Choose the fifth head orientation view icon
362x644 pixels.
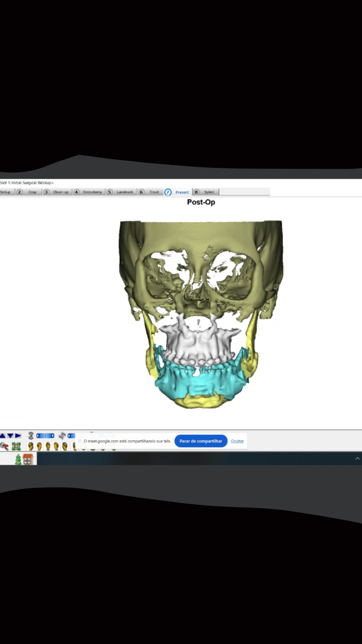65,446
